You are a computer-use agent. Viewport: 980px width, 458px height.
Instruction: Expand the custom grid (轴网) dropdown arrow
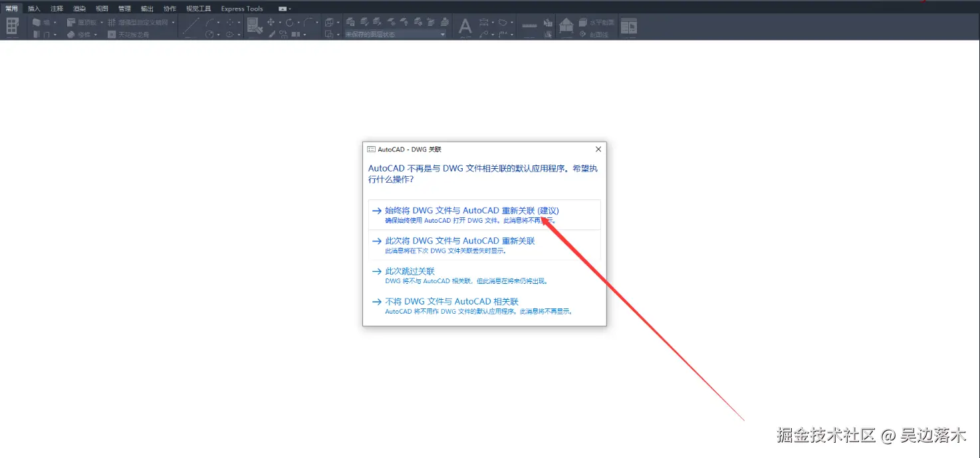pos(173,22)
